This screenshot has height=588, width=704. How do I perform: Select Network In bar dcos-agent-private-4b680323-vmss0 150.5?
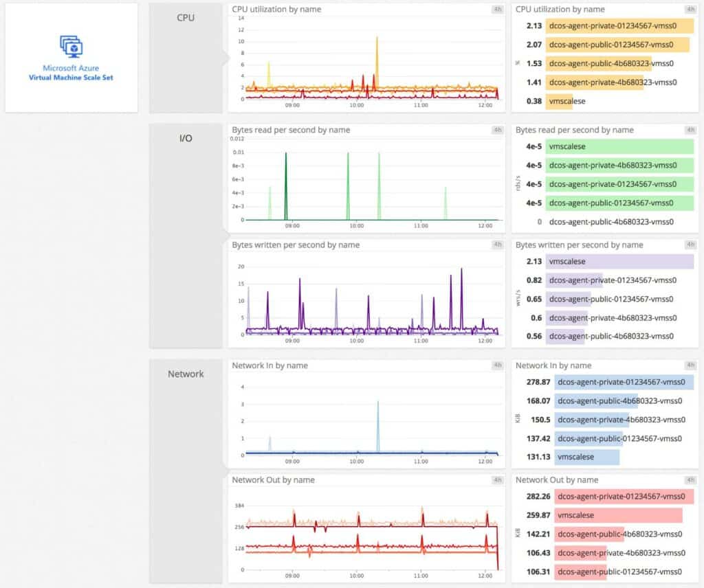592,419
